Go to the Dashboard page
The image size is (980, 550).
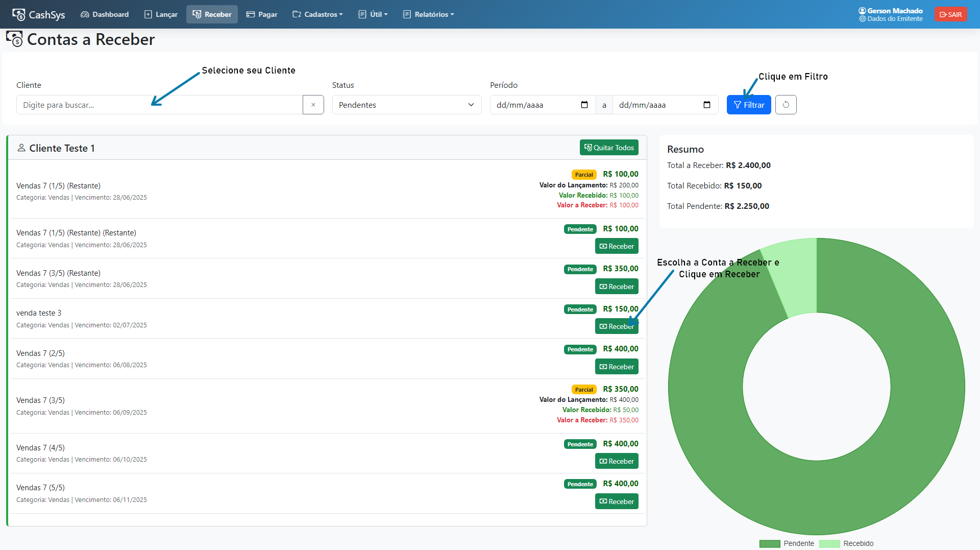click(x=105, y=14)
